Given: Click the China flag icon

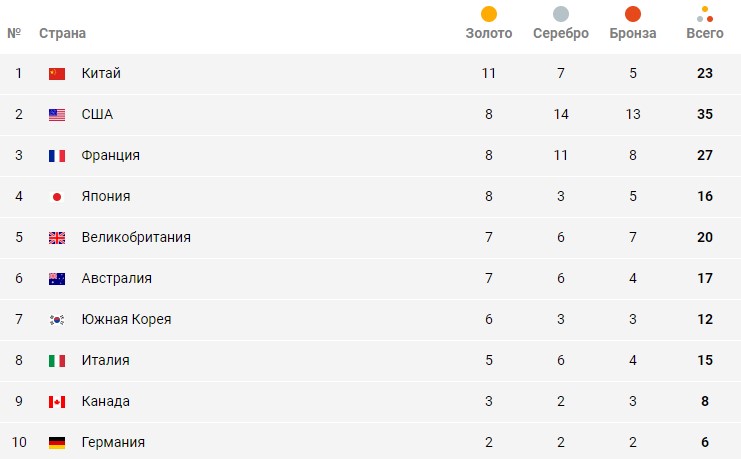Looking at the screenshot, I should [x=57, y=73].
